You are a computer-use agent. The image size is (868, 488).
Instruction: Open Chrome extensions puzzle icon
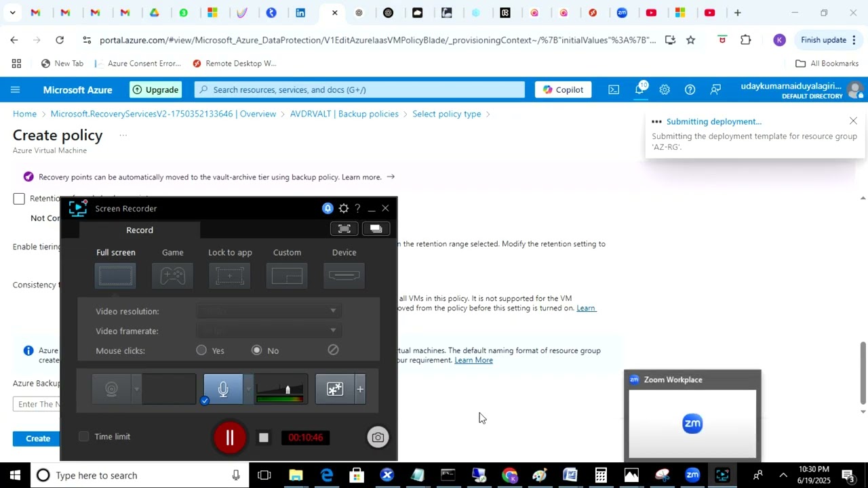pos(745,40)
